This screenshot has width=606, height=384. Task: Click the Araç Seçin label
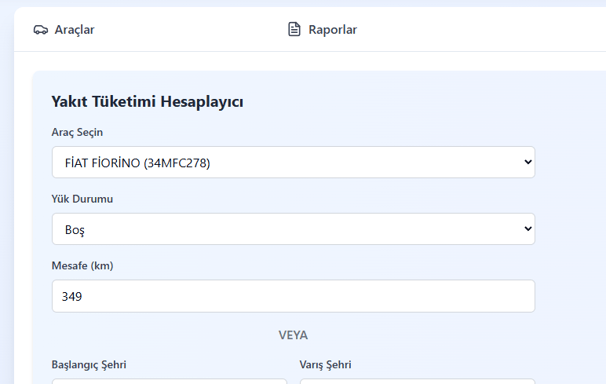[x=77, y=132]
